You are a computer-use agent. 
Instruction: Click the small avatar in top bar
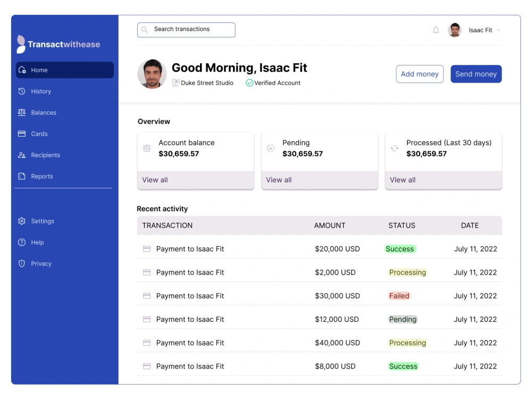(x=455, y=30)
